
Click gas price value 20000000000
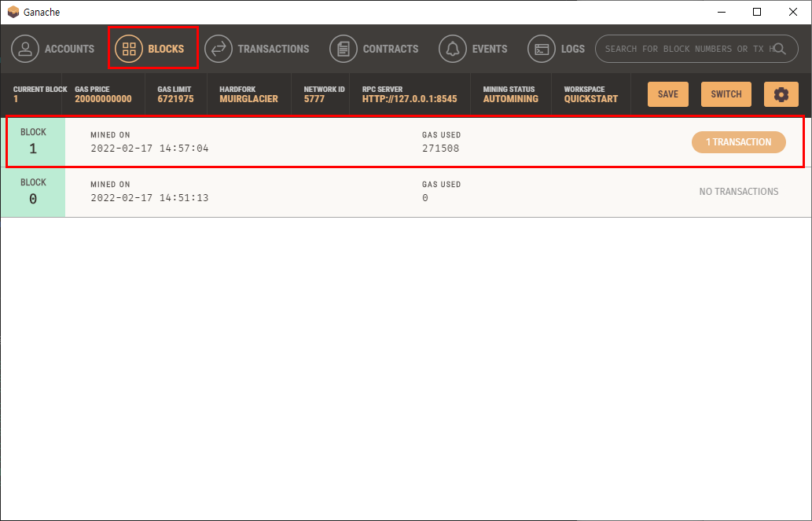tap(103, 99)
